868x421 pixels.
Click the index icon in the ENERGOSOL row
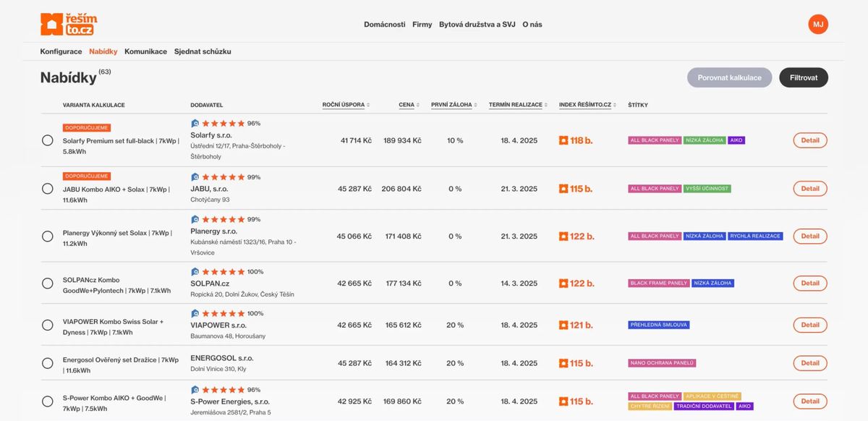[x=563, y=363]
